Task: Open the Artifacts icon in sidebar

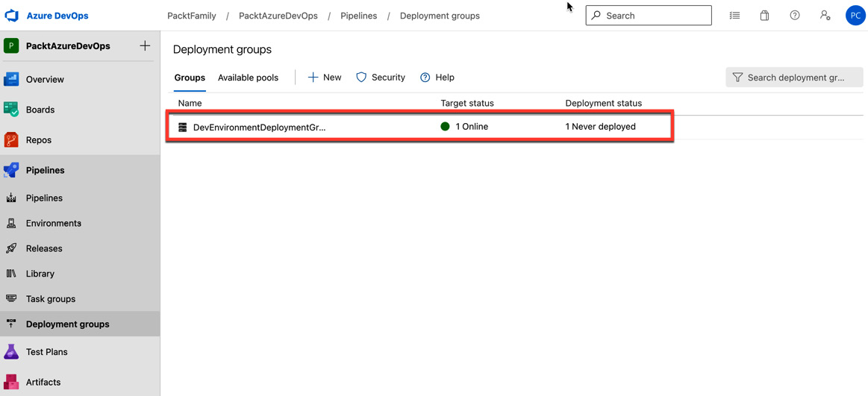Action: 12,382
